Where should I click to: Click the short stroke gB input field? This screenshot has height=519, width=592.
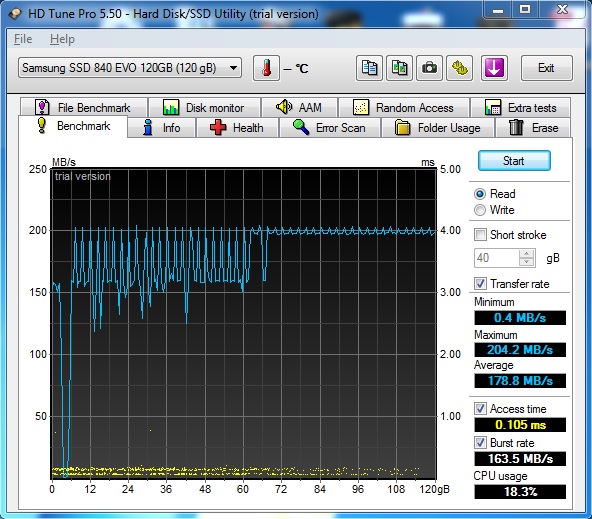click(497, 258)
